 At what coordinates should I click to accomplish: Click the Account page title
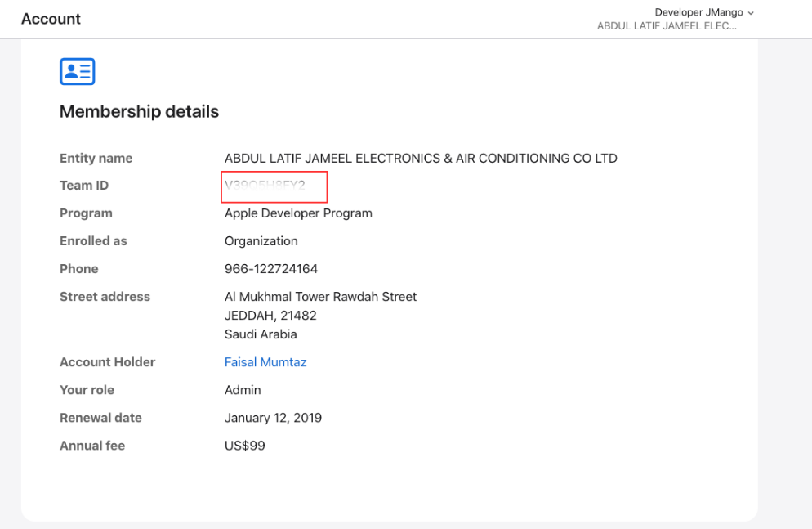pos(51,19)
